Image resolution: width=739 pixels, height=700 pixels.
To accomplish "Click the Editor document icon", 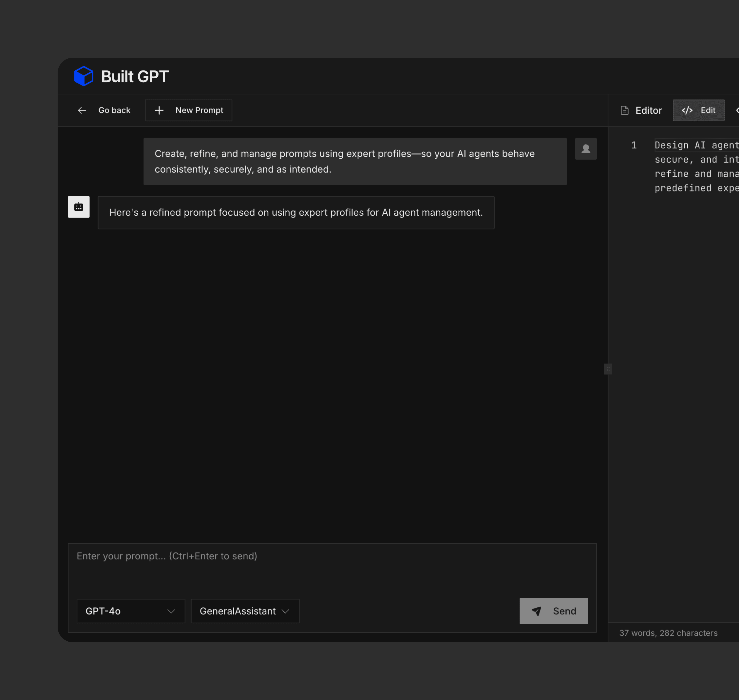I will [624, 110].
